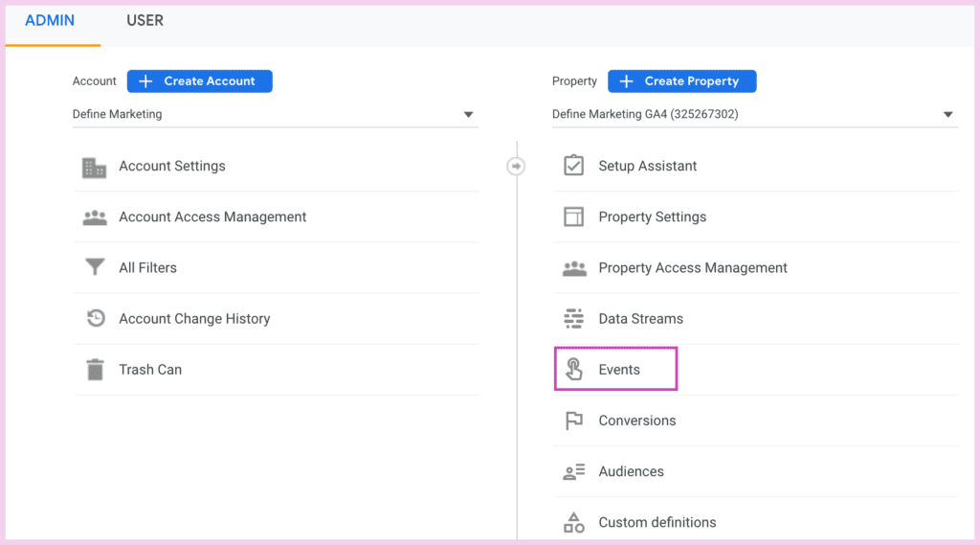Click the Custom definitions shapes icon
The width and height of the screenshot is (980, 545).
pos(574,522)
